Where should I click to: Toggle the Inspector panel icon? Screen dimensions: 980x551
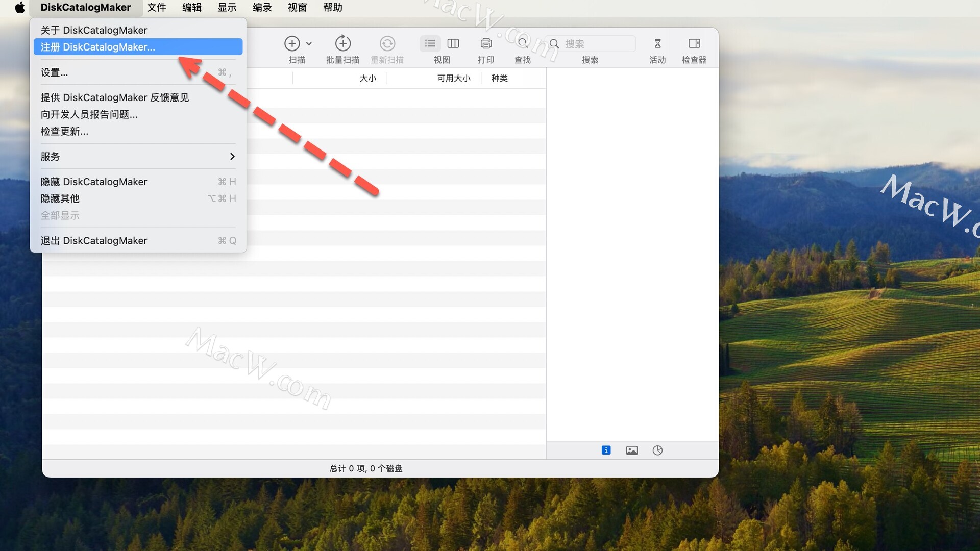pos(694,43)
